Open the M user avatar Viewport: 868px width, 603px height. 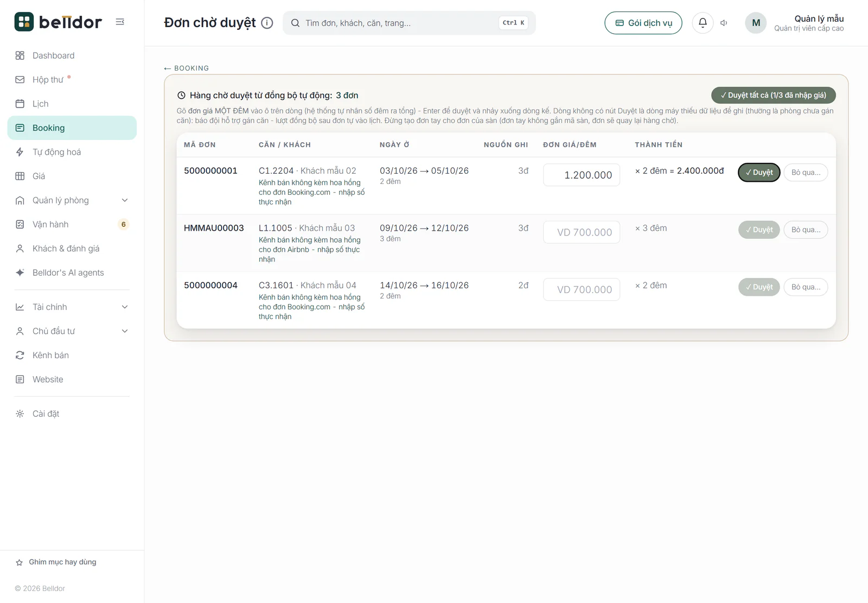(x=756, y=23)
